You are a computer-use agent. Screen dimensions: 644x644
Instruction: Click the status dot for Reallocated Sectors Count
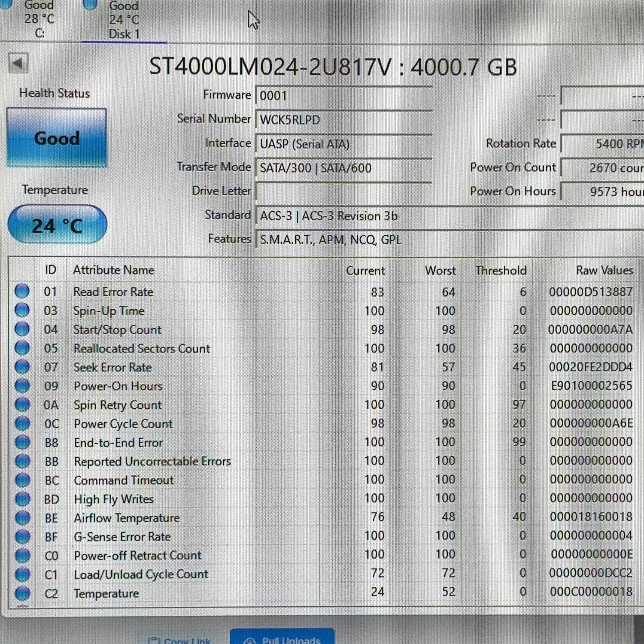coord(22,348)
